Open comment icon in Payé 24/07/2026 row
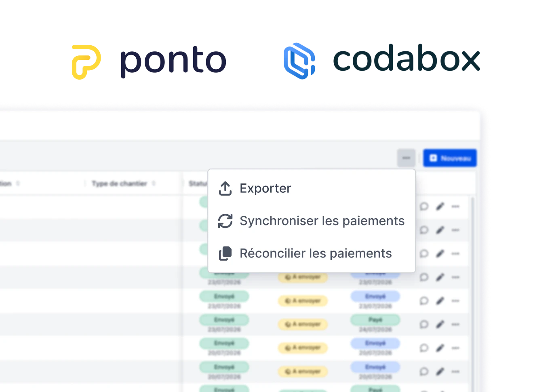This screenshot has width=552, height=392. 424,324
